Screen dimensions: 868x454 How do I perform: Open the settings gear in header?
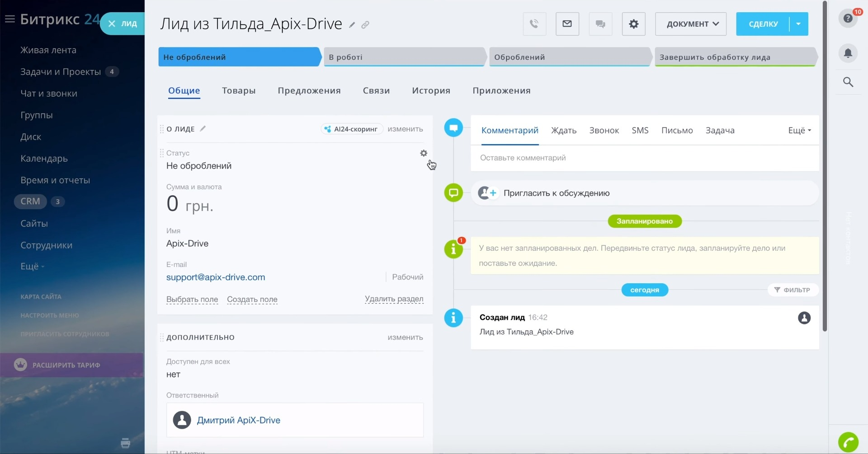[634, 24]
